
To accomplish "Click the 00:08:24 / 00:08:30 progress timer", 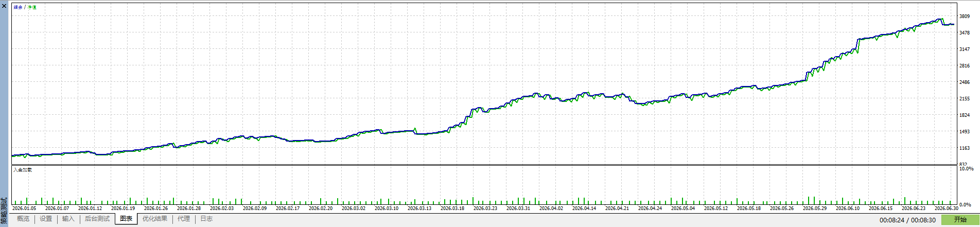I will [907, 220].
